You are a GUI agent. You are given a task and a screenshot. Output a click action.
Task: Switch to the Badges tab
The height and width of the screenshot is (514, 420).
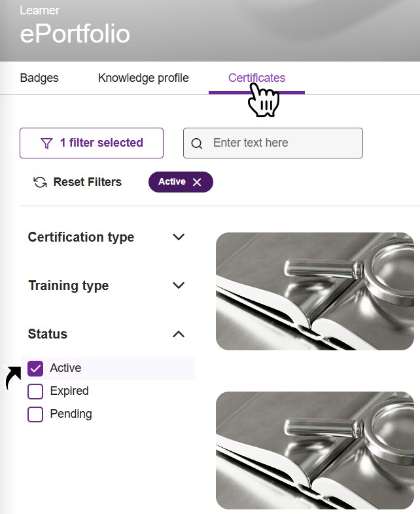pyautogui.click(x=39, y=78)
